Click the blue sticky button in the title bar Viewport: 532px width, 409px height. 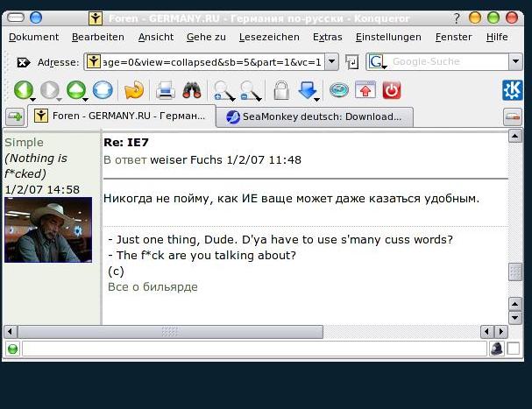[36, 18]
